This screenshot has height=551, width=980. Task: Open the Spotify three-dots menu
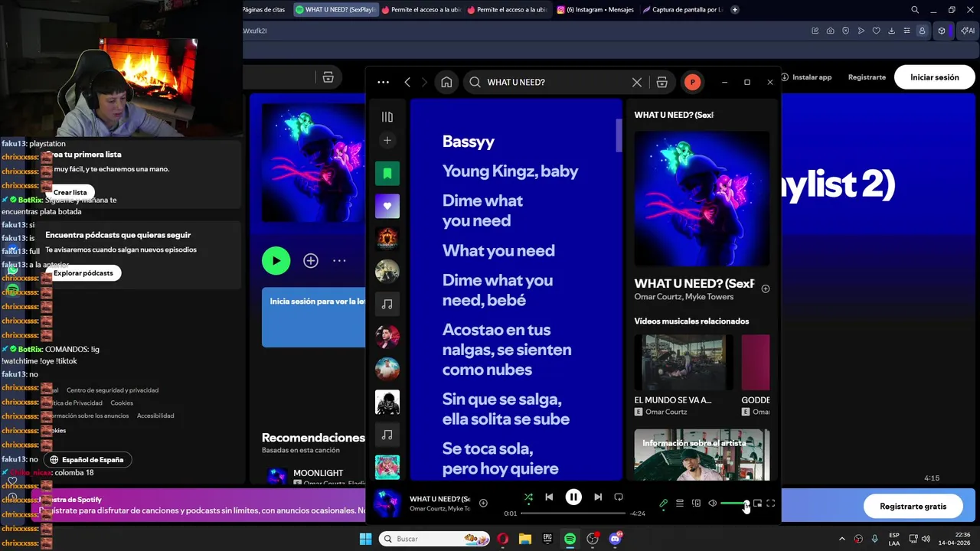coord(383,82)
